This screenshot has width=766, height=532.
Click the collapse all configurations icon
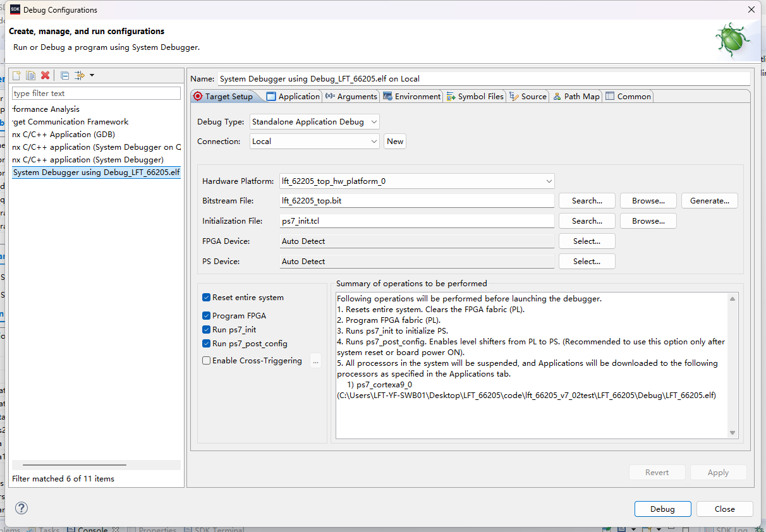click(64, 76)
